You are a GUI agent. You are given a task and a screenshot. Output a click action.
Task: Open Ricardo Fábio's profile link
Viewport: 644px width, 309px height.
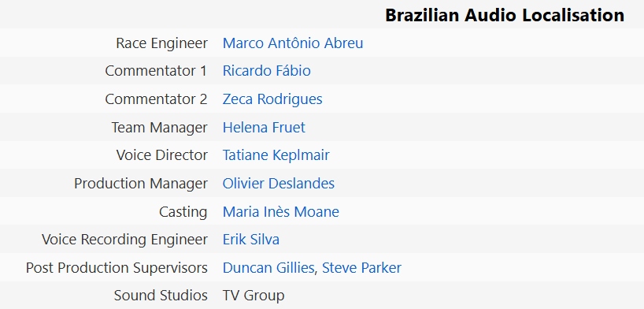(x=267, y=71)
